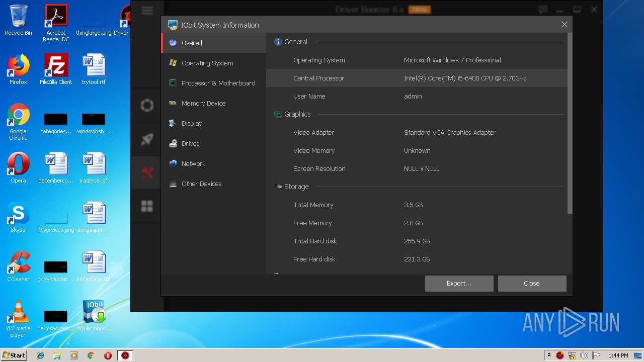Open CCleaner desktop shortcut
The width and height of the screenshot is (644, 362).
click(18, 266)
